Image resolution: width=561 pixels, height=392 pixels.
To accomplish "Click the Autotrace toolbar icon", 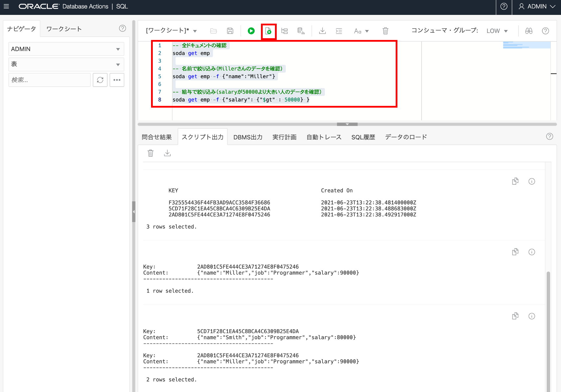I will [x=301, y=31].
